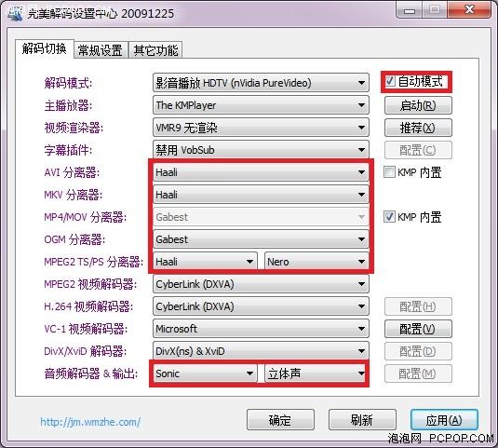
Task: Expand the 主播放器 The KMPlayer dropdown
Action: [x=261, y=105]
